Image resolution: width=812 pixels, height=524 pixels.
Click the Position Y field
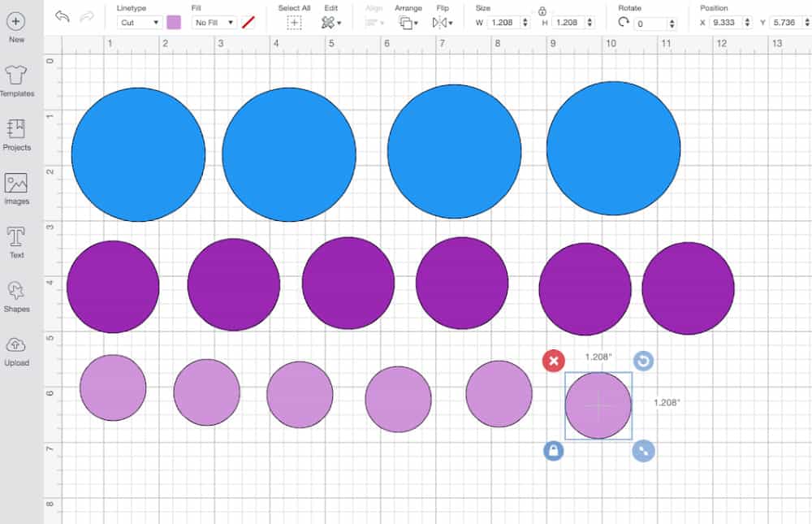(785, 22)
